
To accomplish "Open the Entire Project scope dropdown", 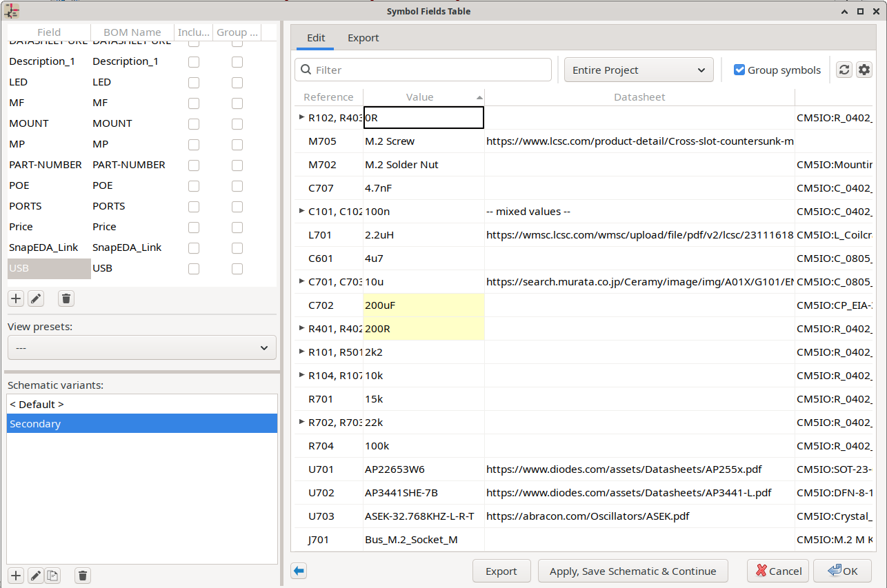I will tap(638, 70).
